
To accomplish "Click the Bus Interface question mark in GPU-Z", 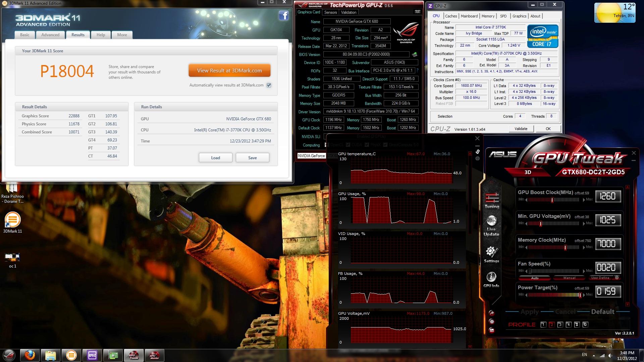I will point(417,71).
